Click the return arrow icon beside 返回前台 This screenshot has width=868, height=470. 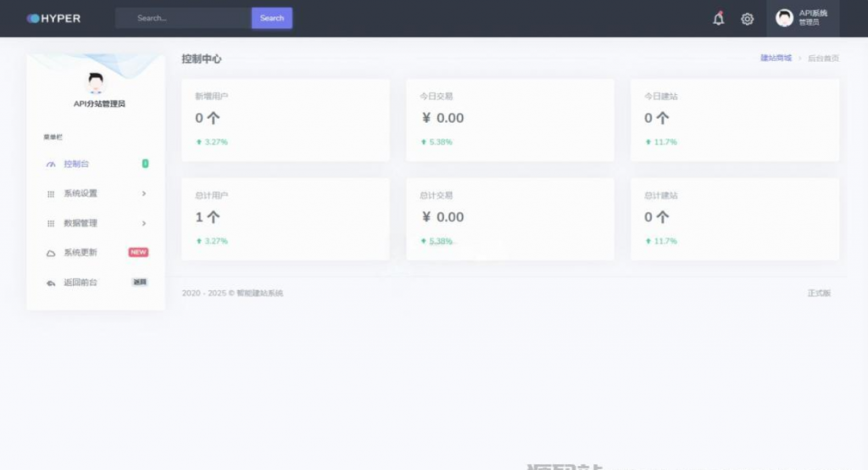(51, 283)
